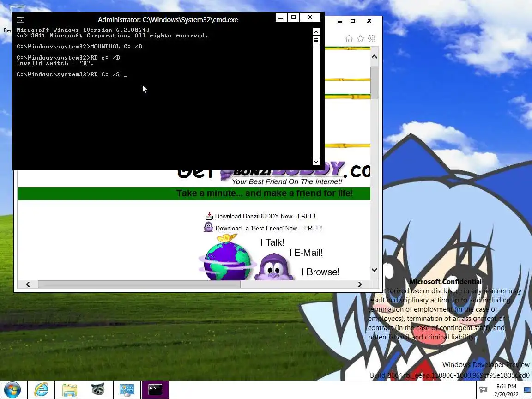Click the browser horizontal scrollbar thumb
532x399 pixels.
click(x=139, y=284)
